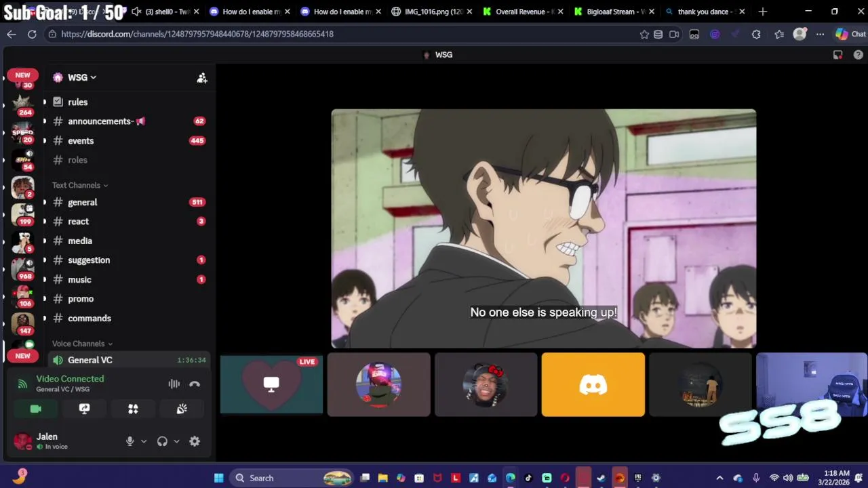Image resolution: width=868 pixels, height=488 pixels.
Task: Open the server with the 264 badge
Action: pyautogui.click(x=22, y=104)
